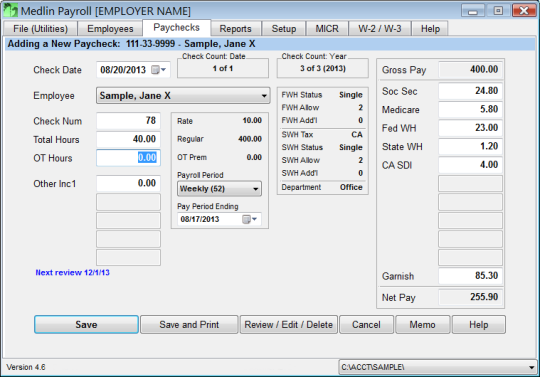Open the Check Date calendar picker
This screenshot has width=540, height=377.
click(x=159, y=70)
